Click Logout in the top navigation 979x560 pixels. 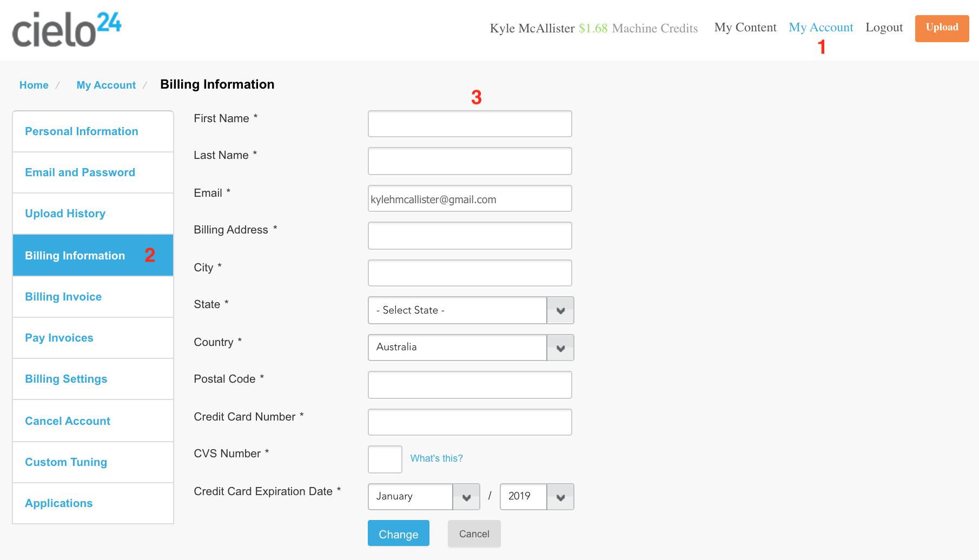click(x=884, y=28)
